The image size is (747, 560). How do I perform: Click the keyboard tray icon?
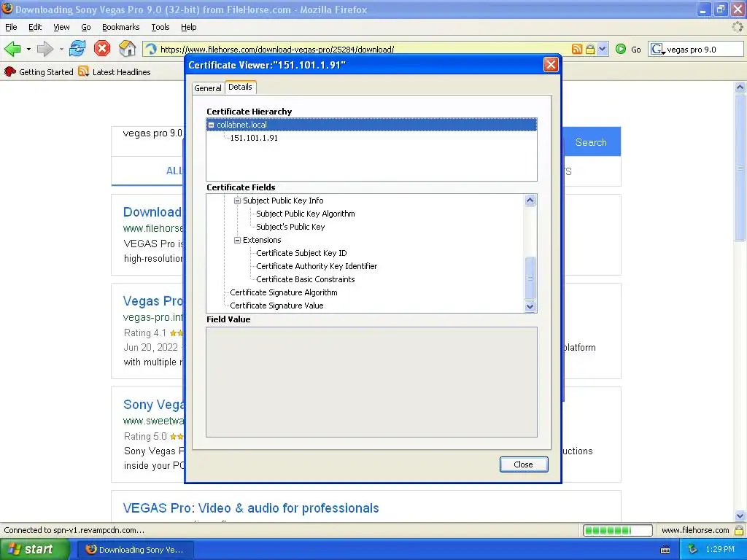tap(665, 550)
